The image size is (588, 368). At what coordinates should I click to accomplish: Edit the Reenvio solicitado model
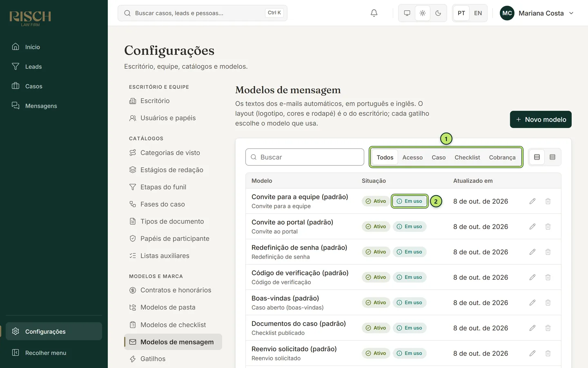(532, 353)
